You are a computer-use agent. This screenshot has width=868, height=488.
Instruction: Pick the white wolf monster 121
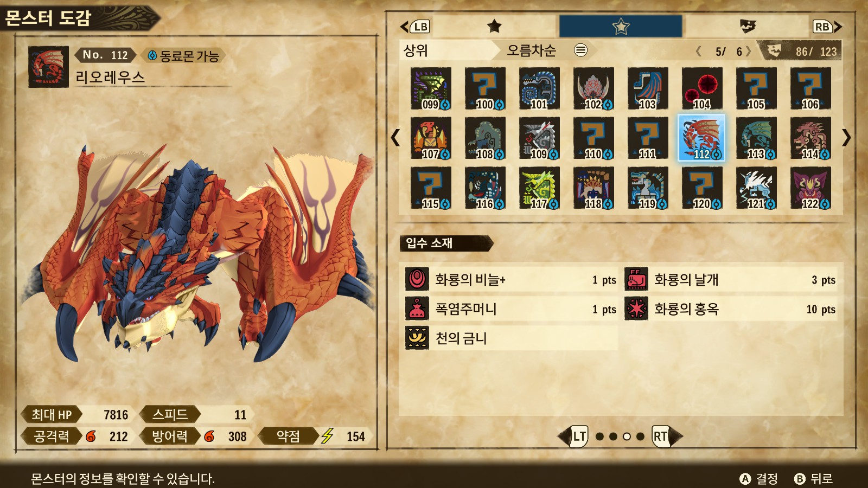click(756, 188)
